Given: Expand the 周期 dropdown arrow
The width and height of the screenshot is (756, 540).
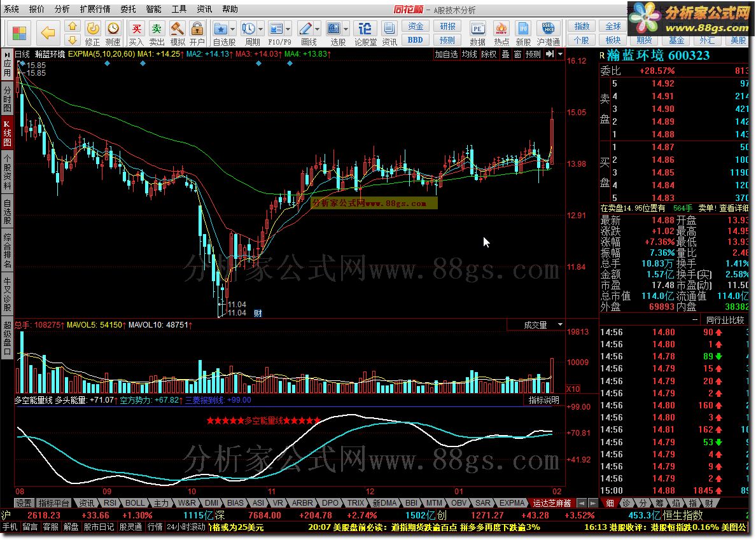Looking at the screenshot, I should pos(261,29).
